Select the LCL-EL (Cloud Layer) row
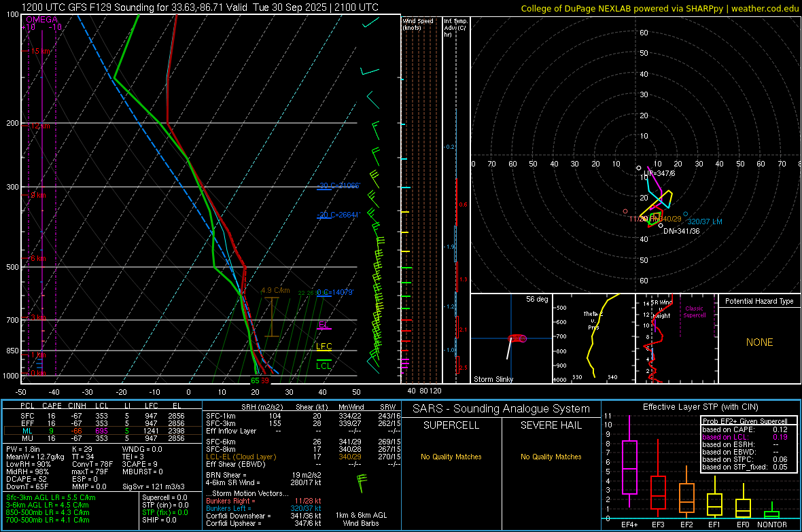The width and height of the screenshot is (802, 532). pos(303,457)
